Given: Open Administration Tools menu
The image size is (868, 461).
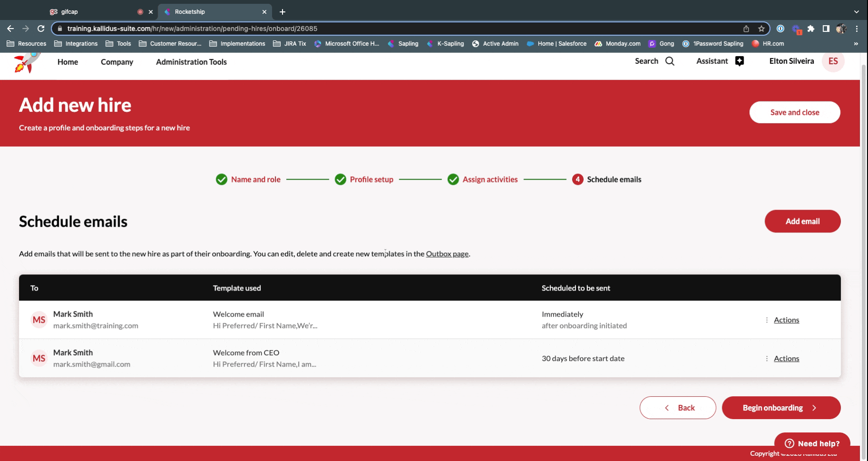Looking at the screenshot, I should coord(191,62).
